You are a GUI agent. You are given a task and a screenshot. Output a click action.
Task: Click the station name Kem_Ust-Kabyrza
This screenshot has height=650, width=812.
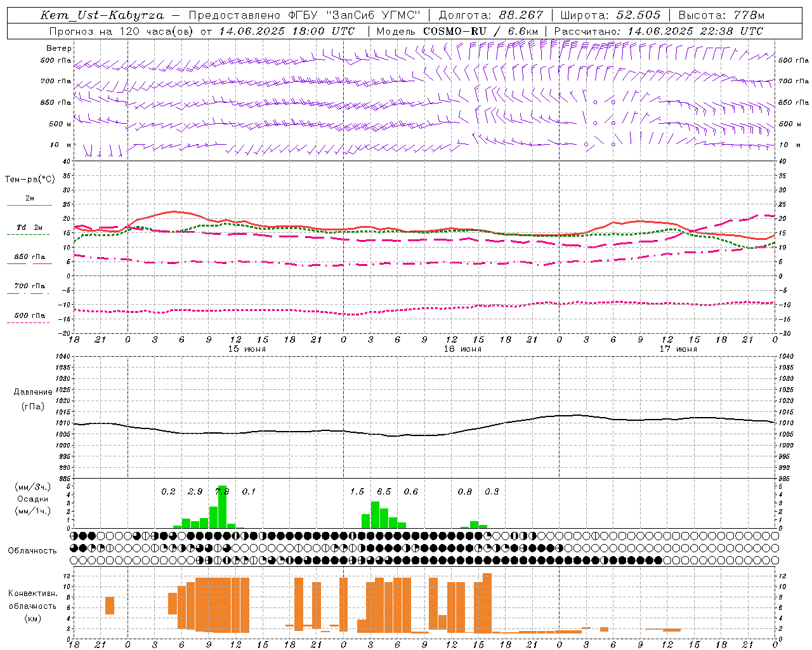(x=102, y=15)
